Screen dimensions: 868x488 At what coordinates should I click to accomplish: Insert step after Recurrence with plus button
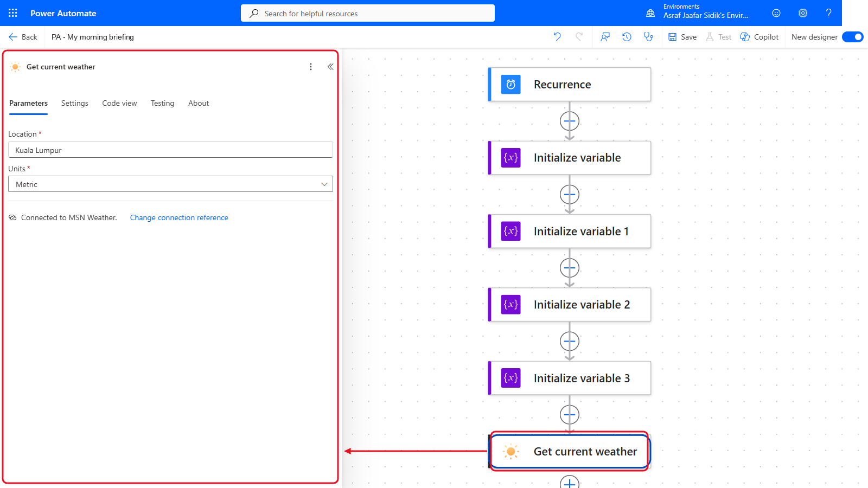pyautogui.click(x=570, y=121)
